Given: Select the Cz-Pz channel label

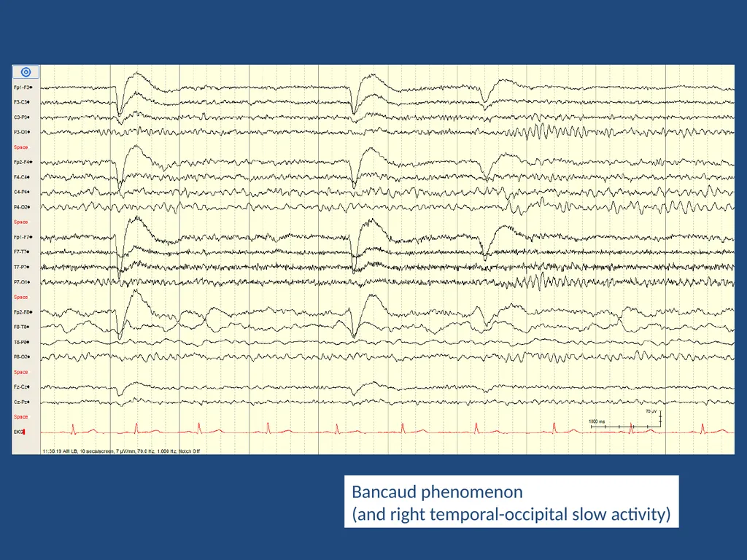Looking at the screenshot, I should pos(21,402).
